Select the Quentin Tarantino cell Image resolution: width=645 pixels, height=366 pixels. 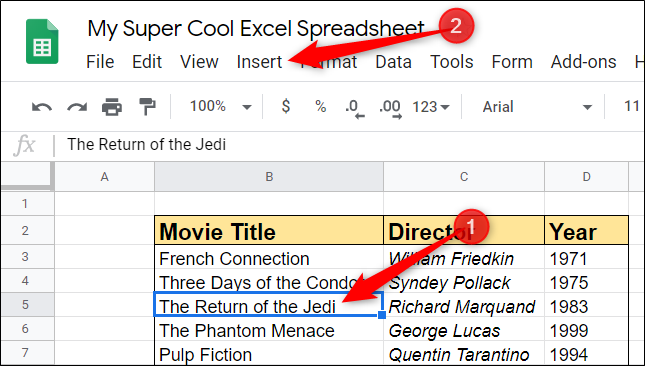[x=464, y=353]
